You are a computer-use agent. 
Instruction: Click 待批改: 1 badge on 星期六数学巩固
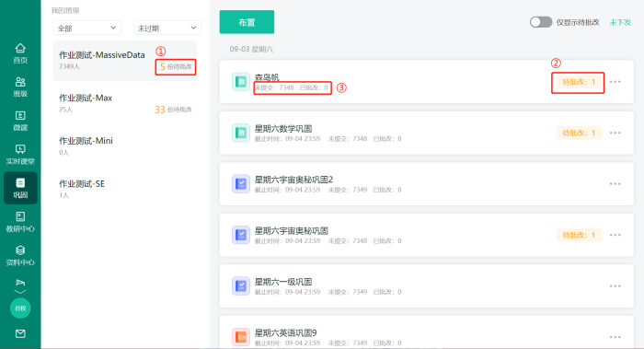pyautogui.click(x=579, y=133)
